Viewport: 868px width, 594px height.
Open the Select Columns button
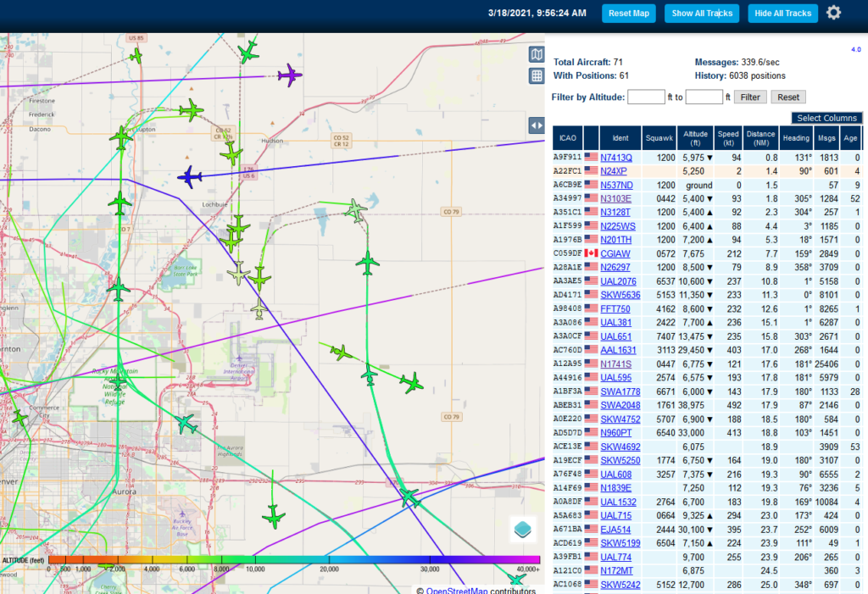coord(826,118)
